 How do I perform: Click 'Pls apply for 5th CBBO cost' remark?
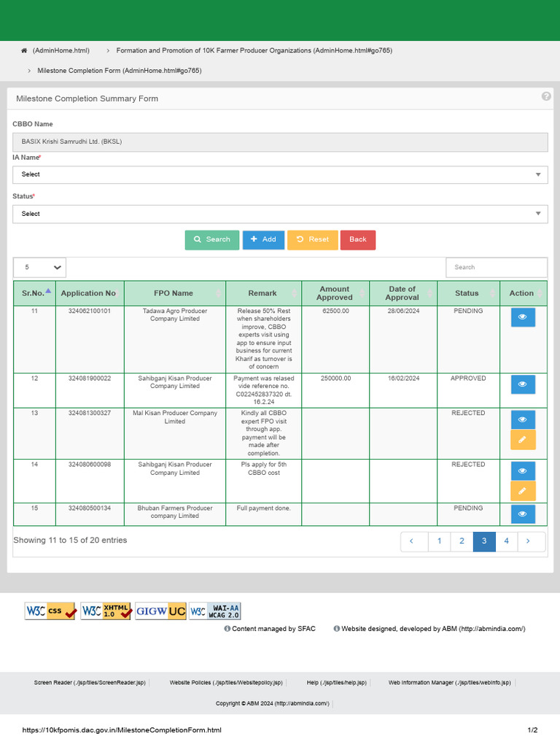click(263, 469)
